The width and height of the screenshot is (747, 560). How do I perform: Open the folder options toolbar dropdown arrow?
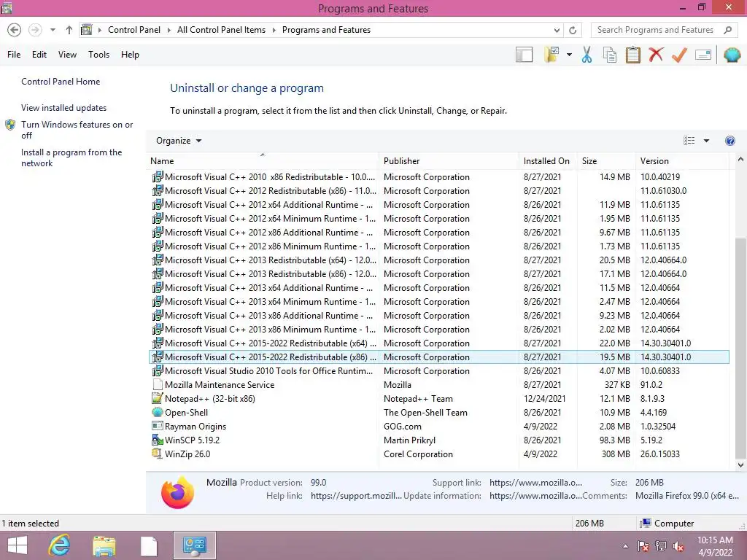(569, 55)
